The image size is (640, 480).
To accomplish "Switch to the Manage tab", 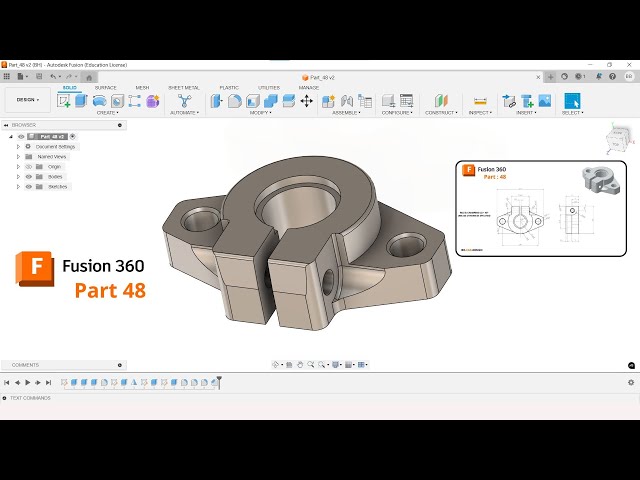I will pos(309,88).
